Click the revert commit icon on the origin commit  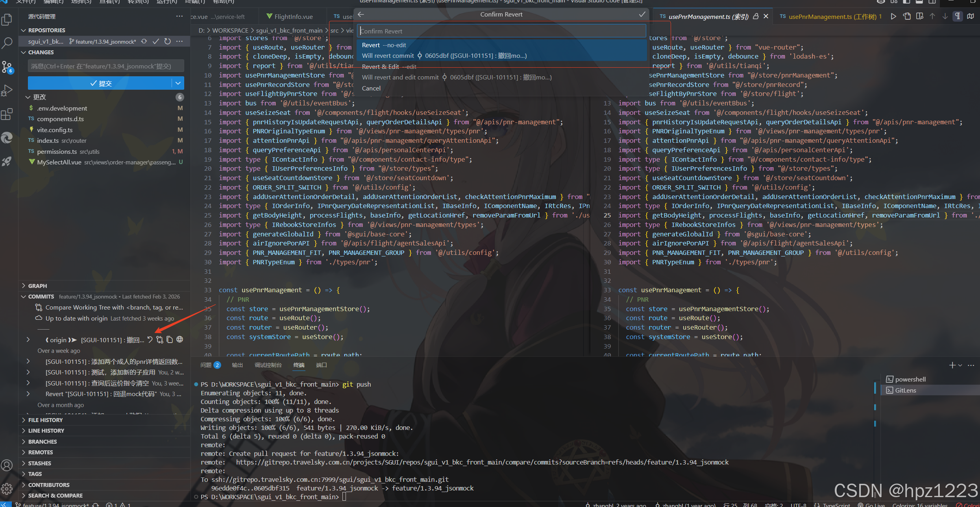click(150, 339)
